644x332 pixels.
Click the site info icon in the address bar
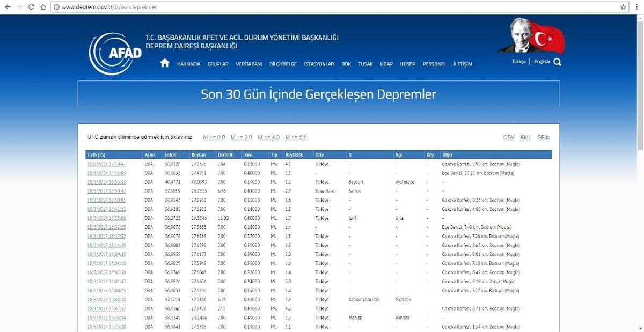click(x=56, y=7)
